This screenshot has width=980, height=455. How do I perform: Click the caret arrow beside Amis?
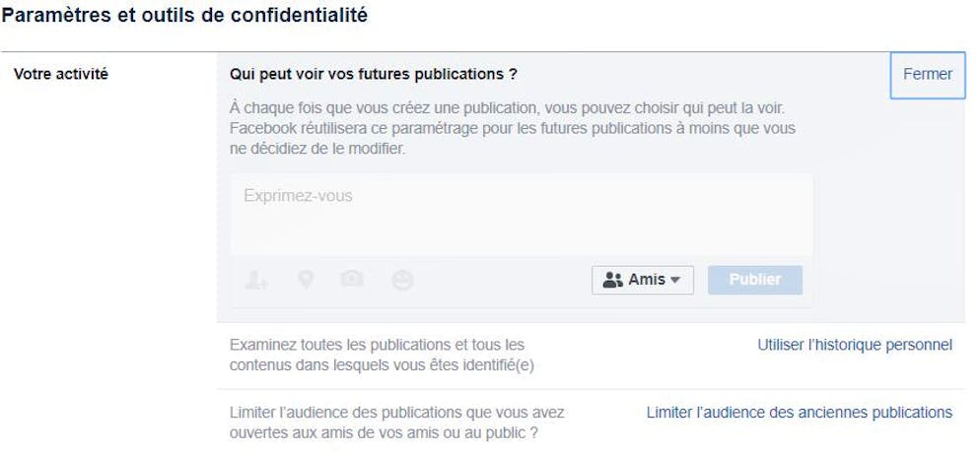674,281
